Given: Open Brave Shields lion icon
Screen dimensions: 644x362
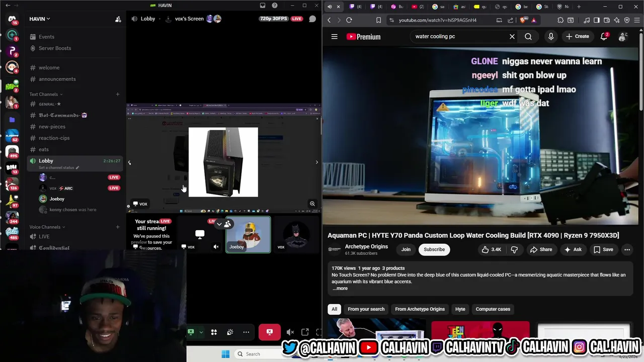Looking at the screenshot, I should tap(524, 20).
